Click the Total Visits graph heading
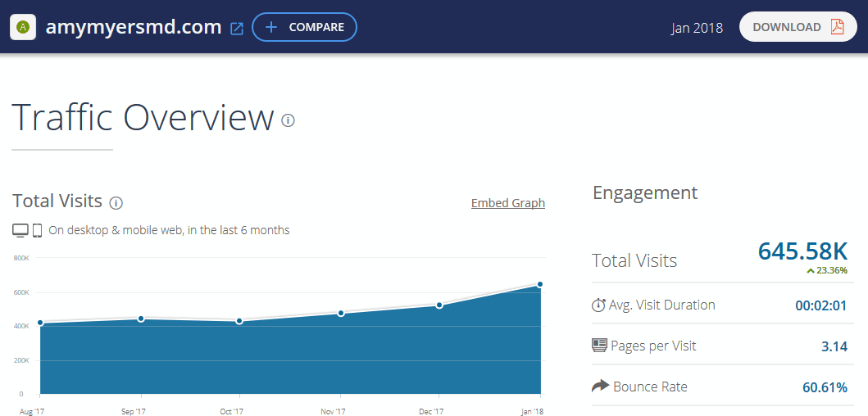 pos(57,201)
